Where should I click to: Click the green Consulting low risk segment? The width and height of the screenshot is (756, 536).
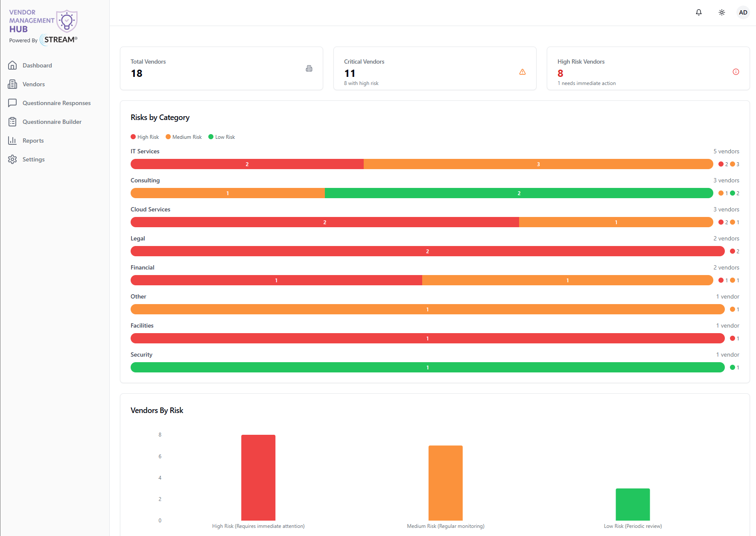tap(519, 193)
